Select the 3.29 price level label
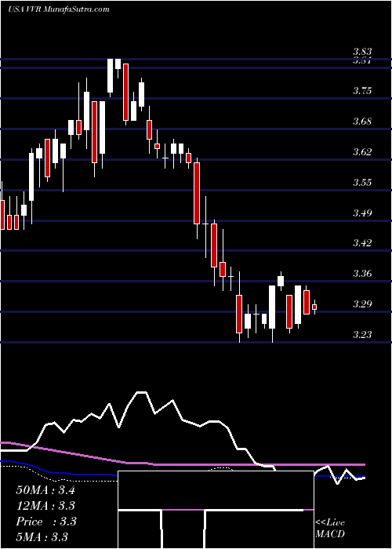Viewport: 392px width, 549px height. (361, 304)
